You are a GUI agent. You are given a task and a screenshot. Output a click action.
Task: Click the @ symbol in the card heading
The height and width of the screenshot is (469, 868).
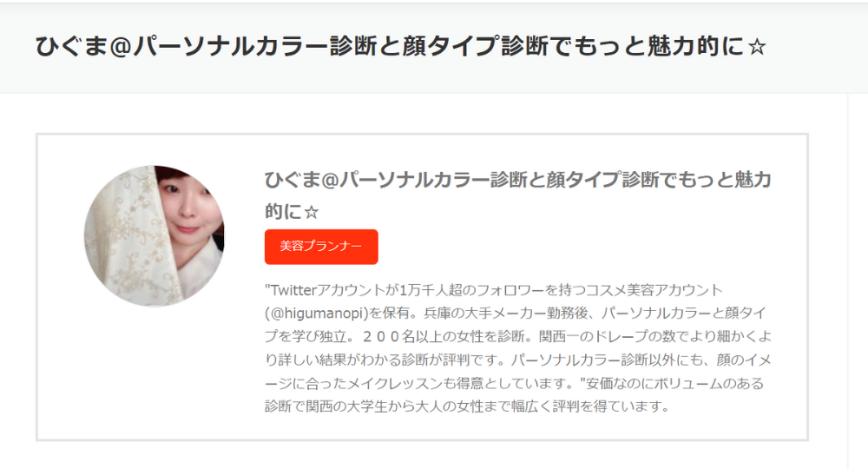pyautogui.click(x=330, y=180)
